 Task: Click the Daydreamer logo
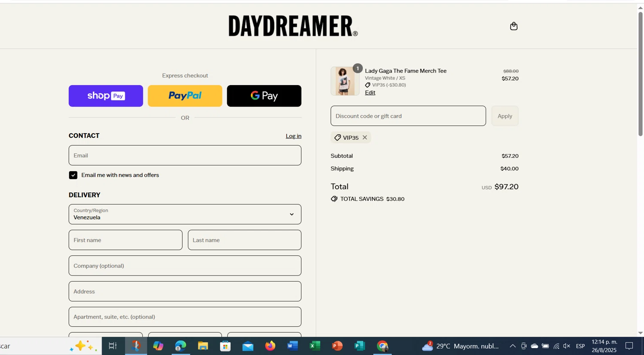coord(293,26)
